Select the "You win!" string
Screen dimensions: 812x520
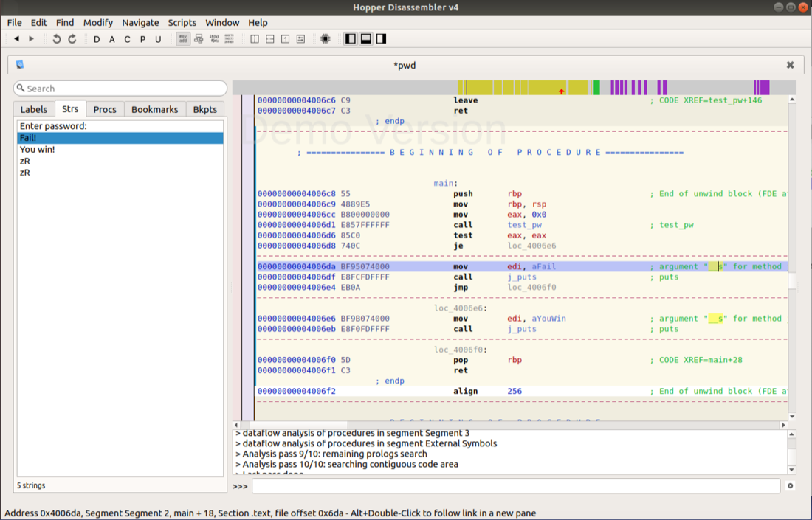38,150
